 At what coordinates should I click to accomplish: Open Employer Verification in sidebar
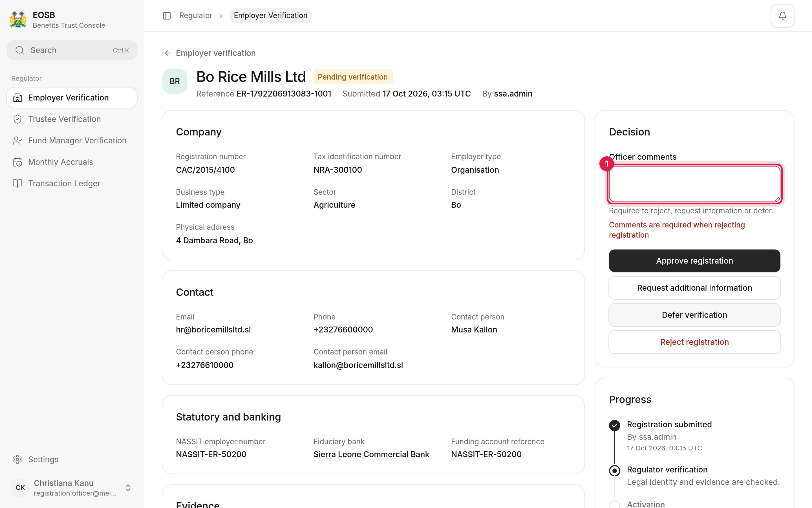[72, 98]
